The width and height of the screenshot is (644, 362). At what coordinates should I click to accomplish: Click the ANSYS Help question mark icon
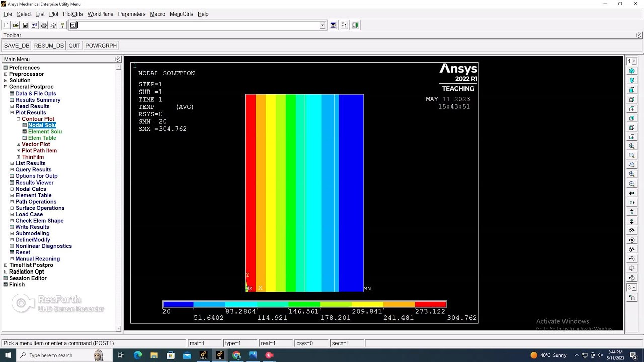(x=63, y=25)
